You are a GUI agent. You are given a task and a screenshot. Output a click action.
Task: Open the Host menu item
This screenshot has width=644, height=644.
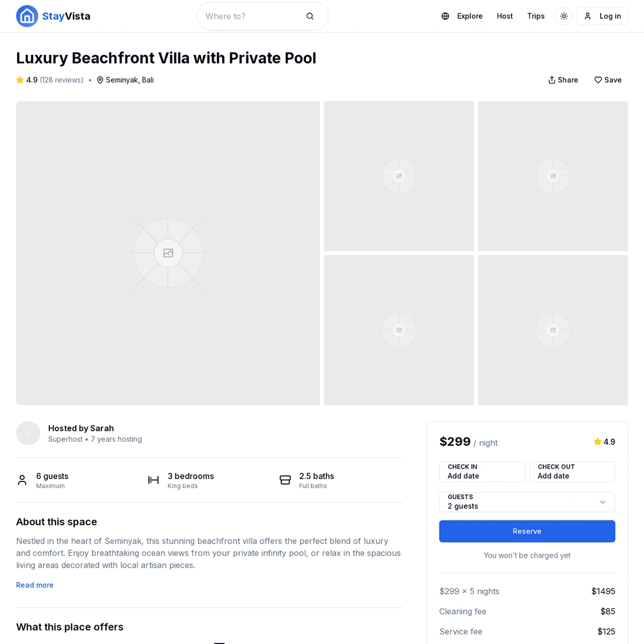(x=504, y=16)
